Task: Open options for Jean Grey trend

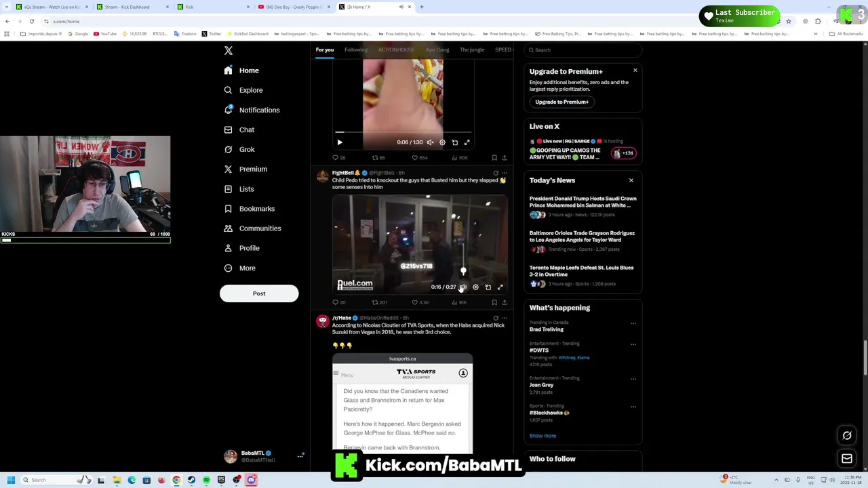Action: tap(633, 379)
